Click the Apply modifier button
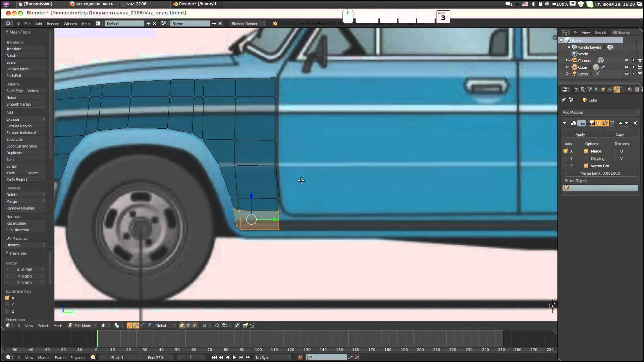The height and width of the screenshot is (362, 644). point(580,134)
